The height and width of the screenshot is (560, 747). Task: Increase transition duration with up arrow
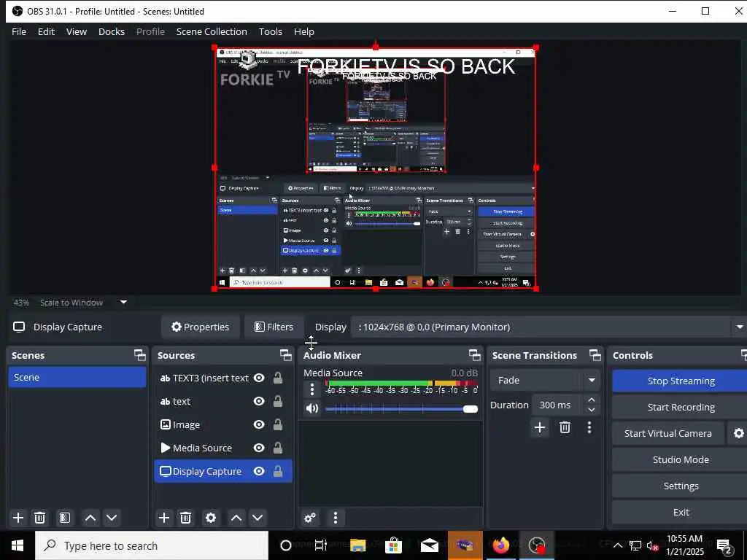pyautogui.click(x=591, y=400)
